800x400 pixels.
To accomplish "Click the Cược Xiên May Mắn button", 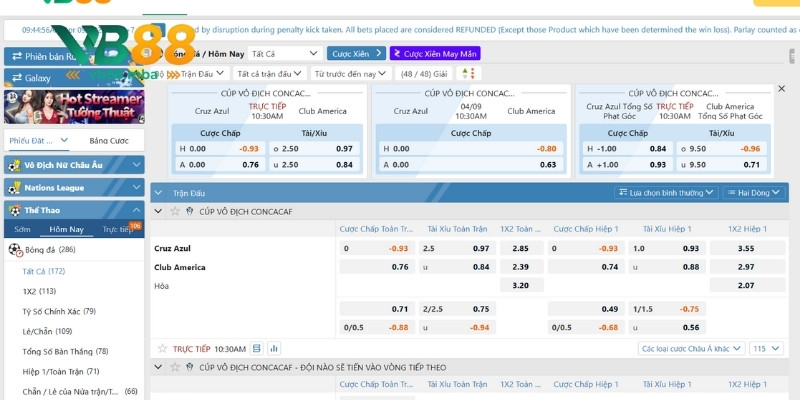I will tap(435, 52).
